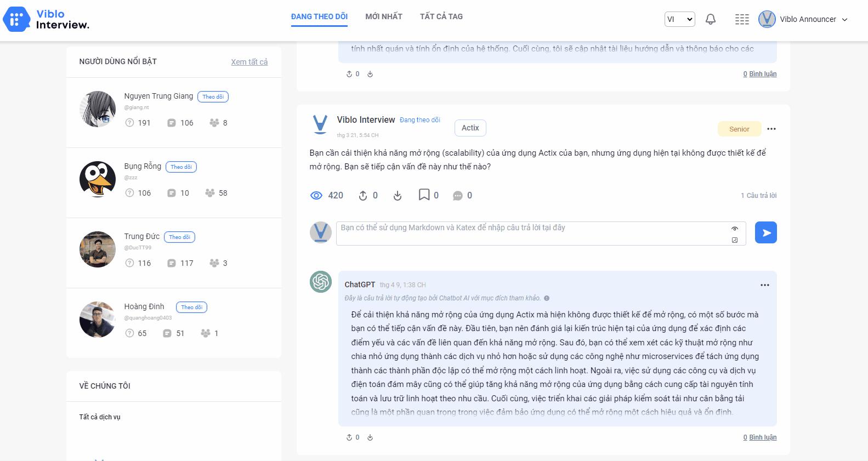
Task: Downvote the answer above the Actix post
Action: [x=370, y=74]
